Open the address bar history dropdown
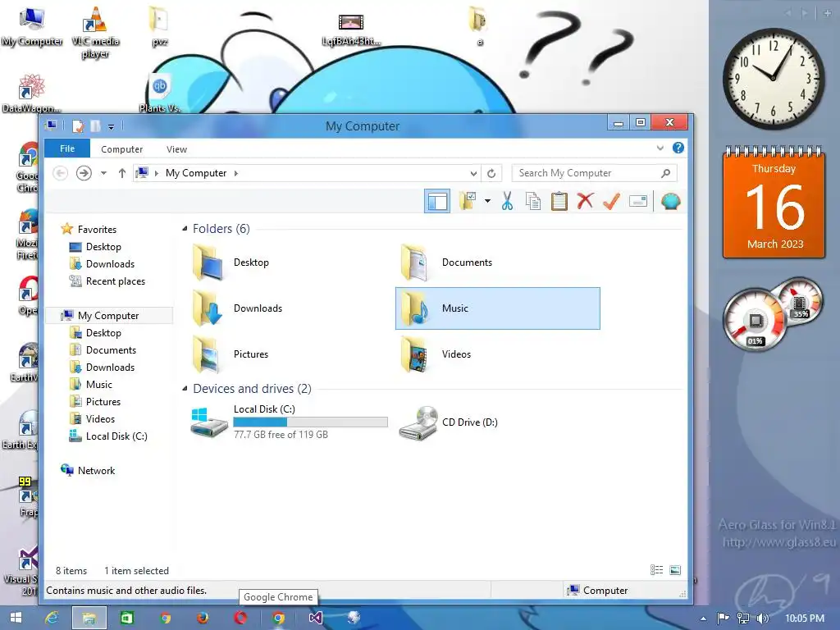Screen dimensions: 840x630 click(x=473, y=173)
